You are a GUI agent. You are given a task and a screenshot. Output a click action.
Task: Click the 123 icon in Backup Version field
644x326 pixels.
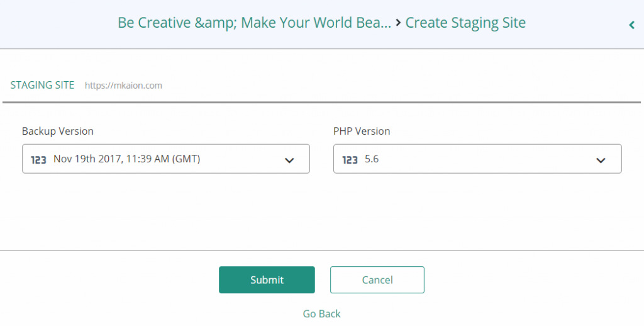38,160
